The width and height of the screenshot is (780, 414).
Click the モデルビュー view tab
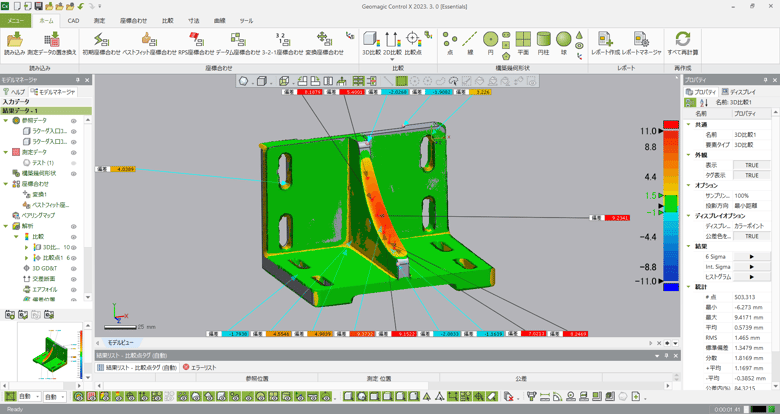point(119,342)
